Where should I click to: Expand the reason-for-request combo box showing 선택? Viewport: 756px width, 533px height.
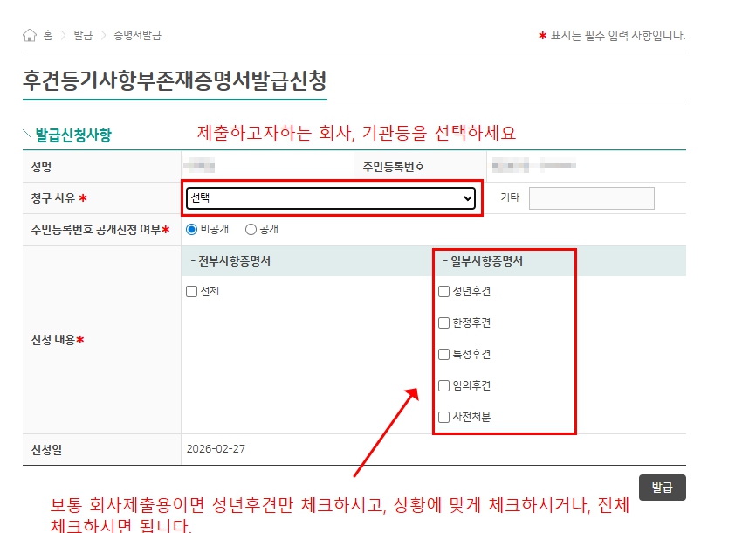click(332, 198)
